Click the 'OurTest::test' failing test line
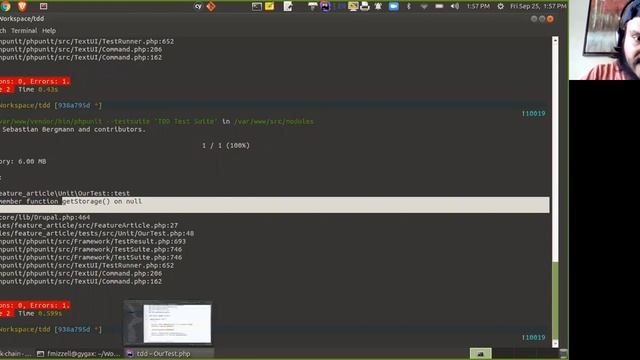The height and width of the screenshot is (360, 640). 65,193
